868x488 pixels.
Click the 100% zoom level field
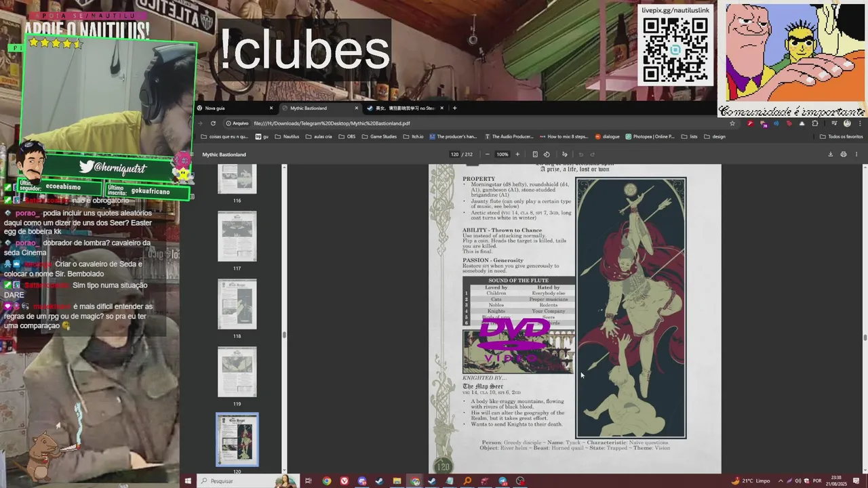(x=502, y=155)
